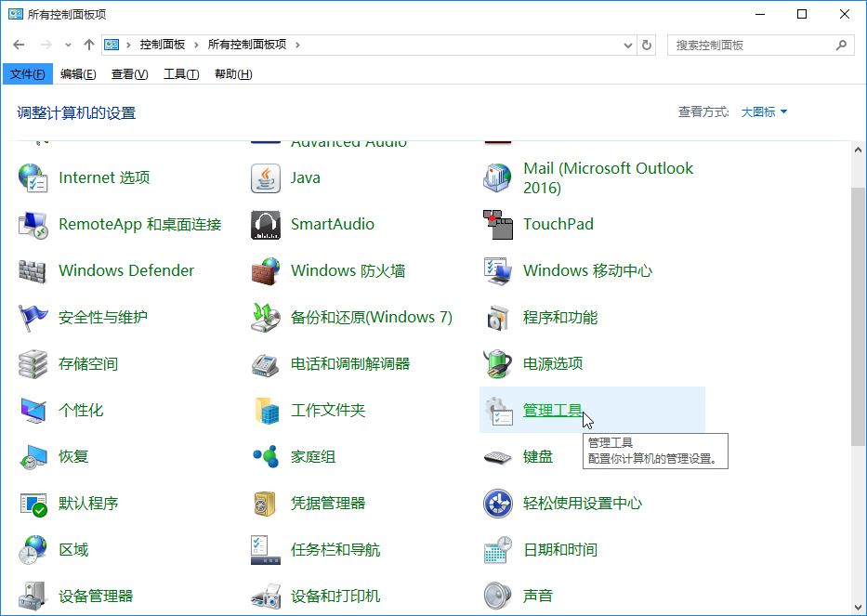Image resolution: width=867 pixels, height=616 pixels.
Task: Expand the 大图标 view mode dropdown
Action: 764,112
